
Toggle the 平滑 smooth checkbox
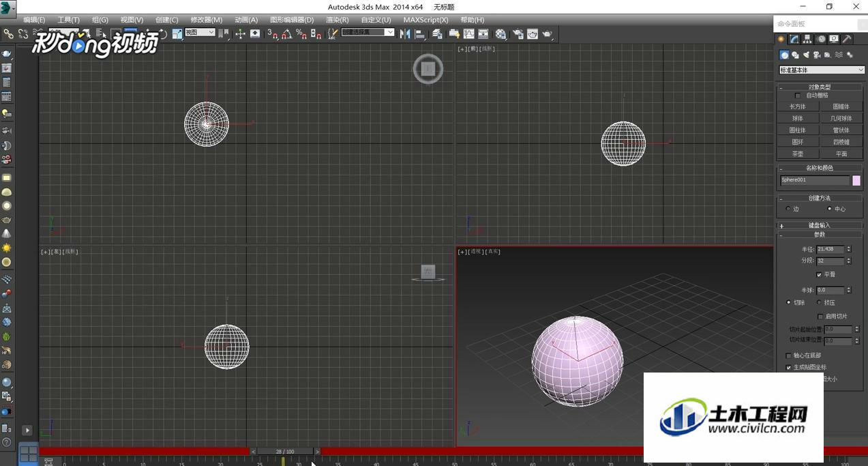(819, 274)
